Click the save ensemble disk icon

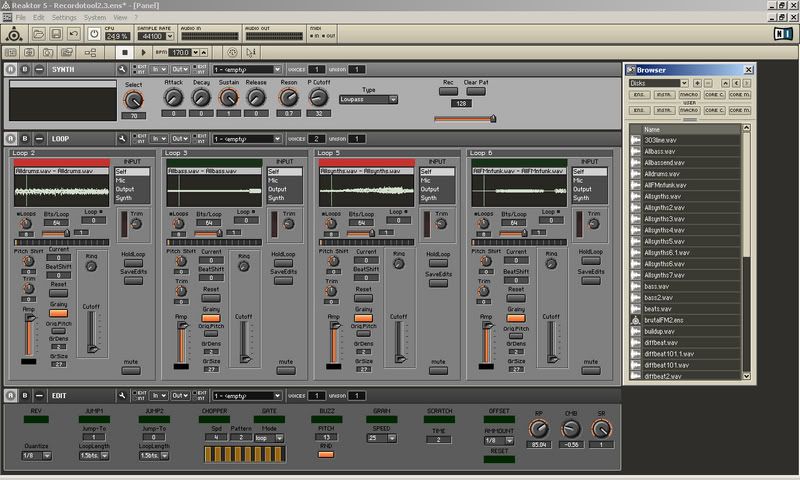56,34
